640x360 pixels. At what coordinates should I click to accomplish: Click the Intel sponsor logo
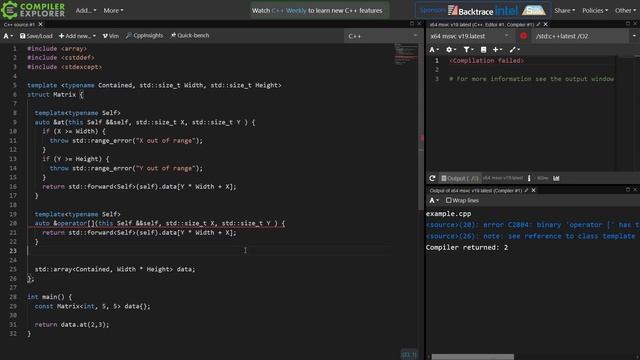[507, 11]
